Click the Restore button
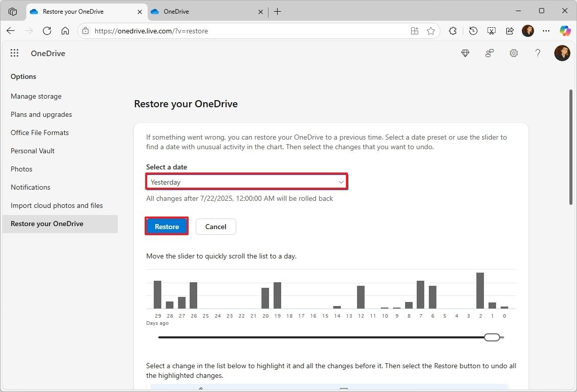The height and width of the screenshot is (392, 577). point(166,226)
